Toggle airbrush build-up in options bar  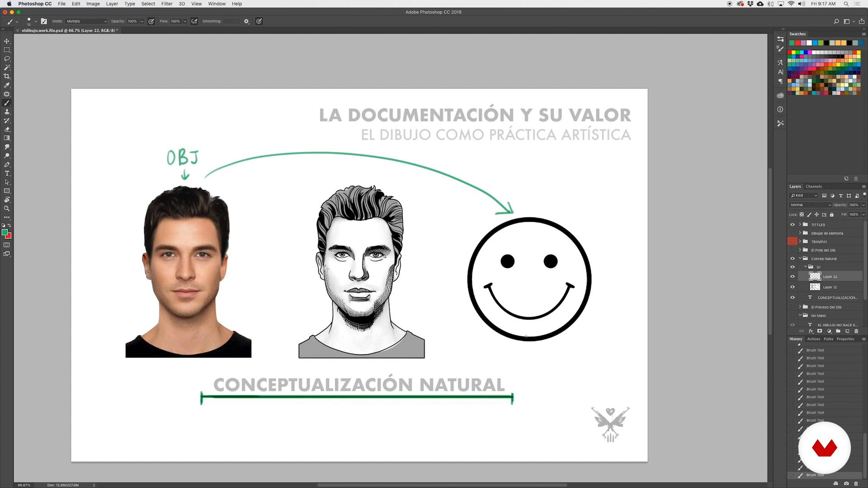pos(194,21)
